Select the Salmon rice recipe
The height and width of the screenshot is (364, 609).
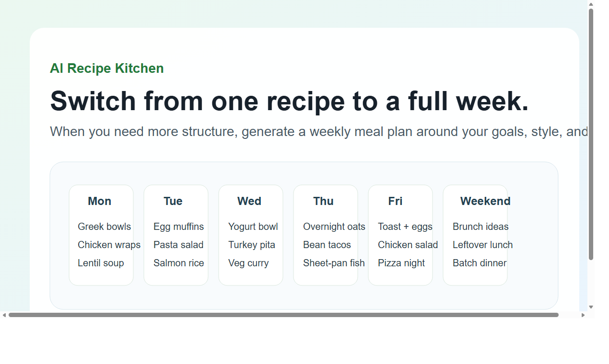coord(178,263)
